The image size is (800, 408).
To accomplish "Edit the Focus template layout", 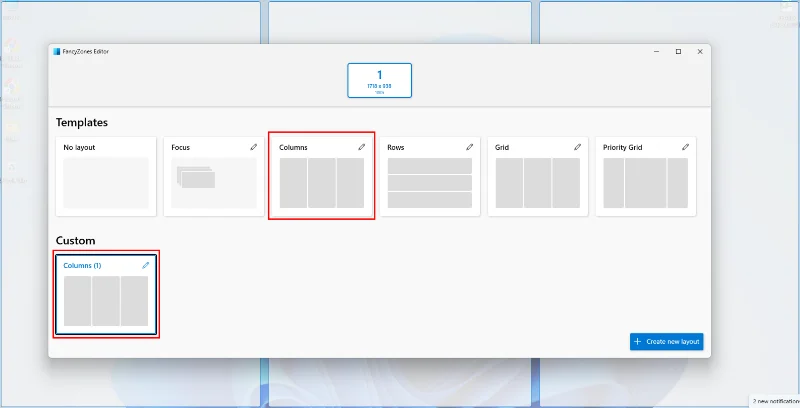I will point(254,147).
